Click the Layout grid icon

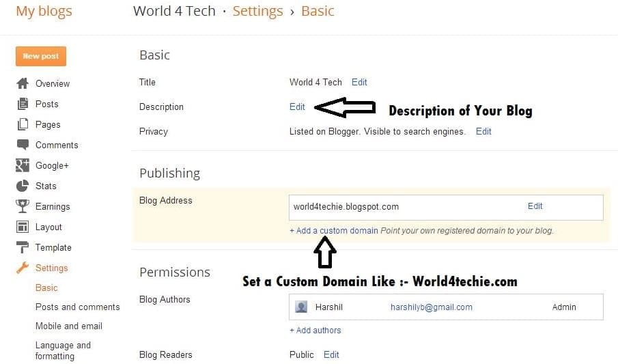click(x=23, y=227)
